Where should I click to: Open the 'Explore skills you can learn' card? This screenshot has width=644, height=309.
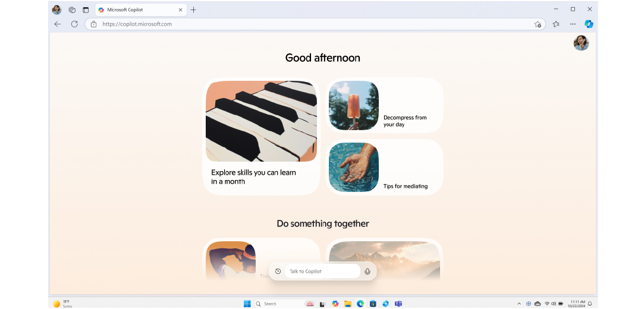(261, 137)
